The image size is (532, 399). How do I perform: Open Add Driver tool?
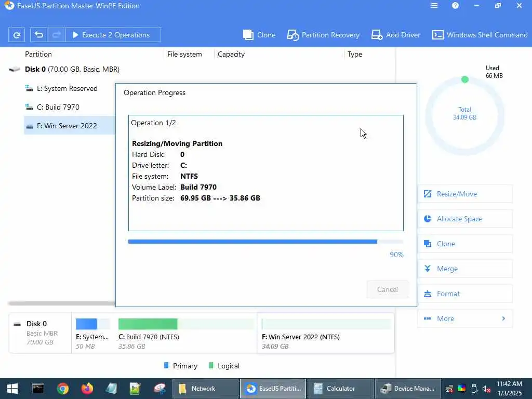[395, 35]
